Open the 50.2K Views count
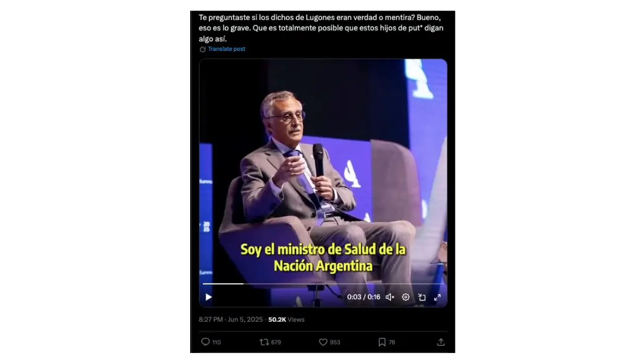 [286, 319]
